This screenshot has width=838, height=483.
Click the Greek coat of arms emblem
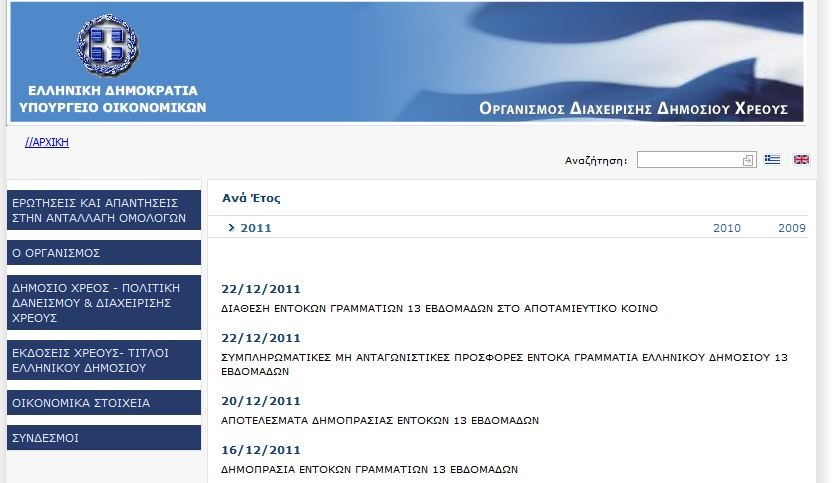click(x=108, y=46)
